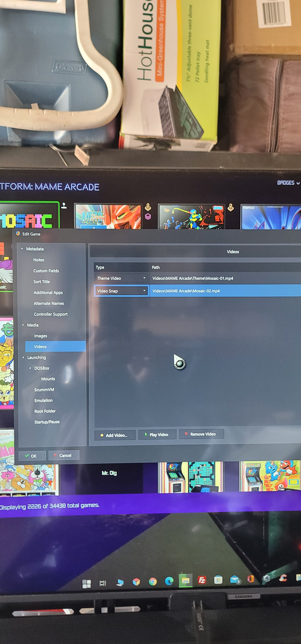
Task: Collapse the Media tree section
Action: 23,325
